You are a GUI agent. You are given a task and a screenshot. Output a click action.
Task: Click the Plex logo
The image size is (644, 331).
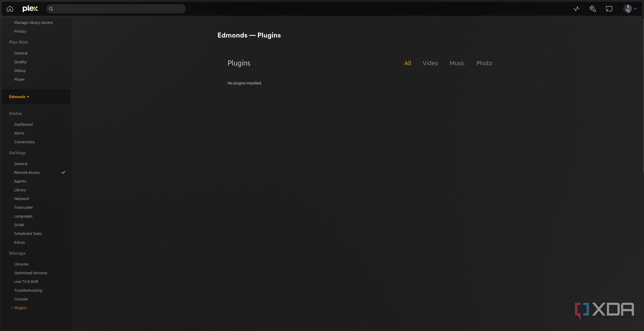(30, 9)
